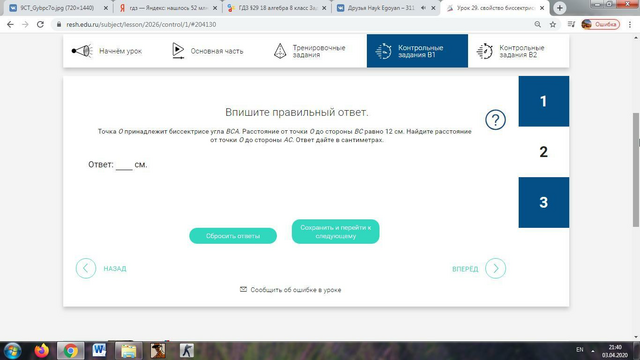
Task: Click the Вперед right arrow circle
Action: [x=496, y=268]
